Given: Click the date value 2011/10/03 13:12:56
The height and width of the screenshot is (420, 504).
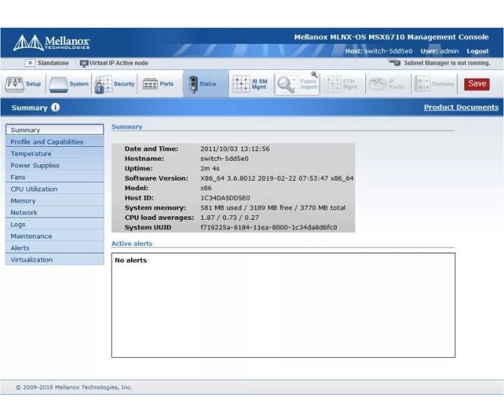Looking at the screenshot, I should click(x=235, y=149).
